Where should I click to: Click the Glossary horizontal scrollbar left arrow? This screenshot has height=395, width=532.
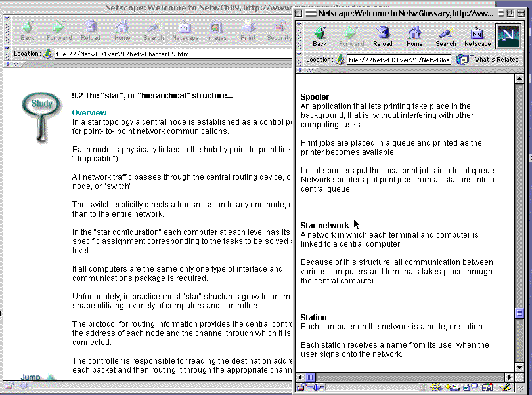[x=300, y=377]
